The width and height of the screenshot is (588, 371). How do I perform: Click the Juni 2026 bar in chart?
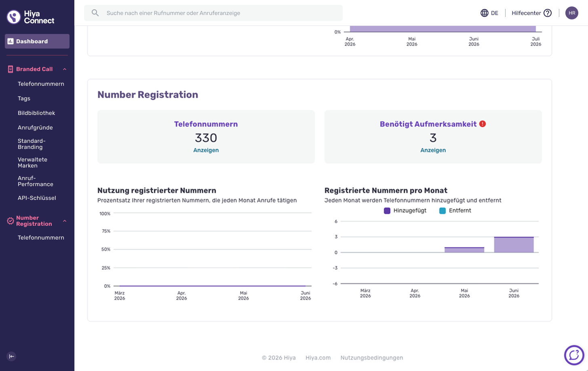[x=514, y=245]
